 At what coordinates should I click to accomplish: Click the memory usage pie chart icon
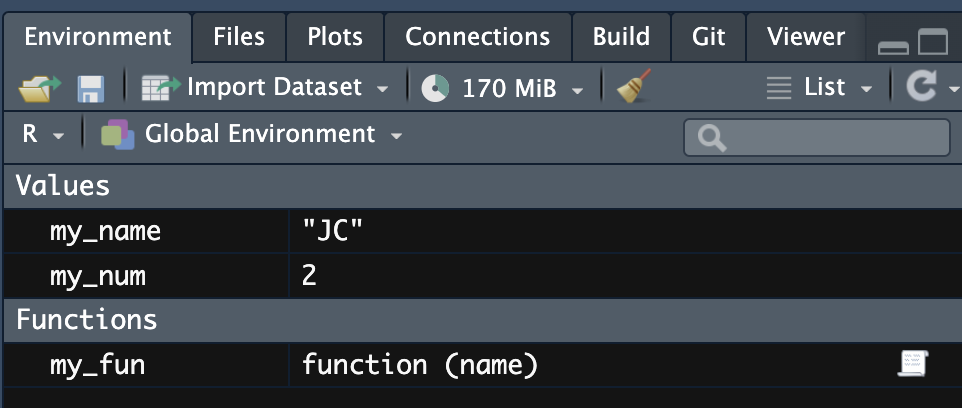click(x=434, y=89)
